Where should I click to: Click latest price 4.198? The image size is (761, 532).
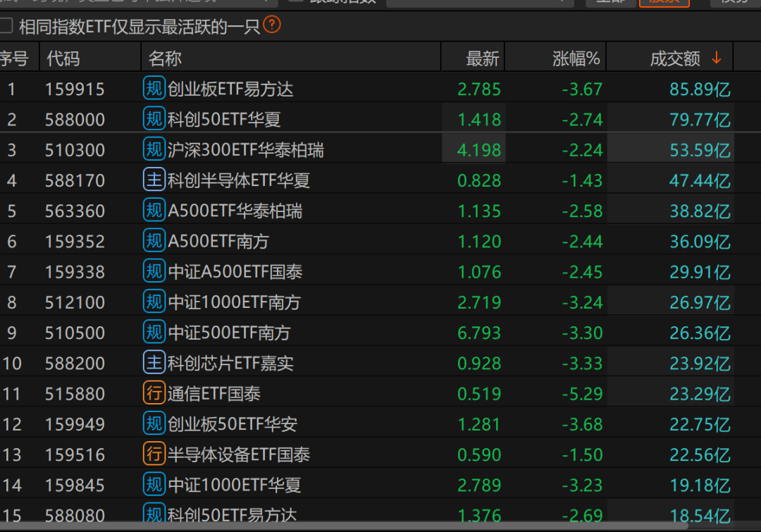tap(479, 150)
